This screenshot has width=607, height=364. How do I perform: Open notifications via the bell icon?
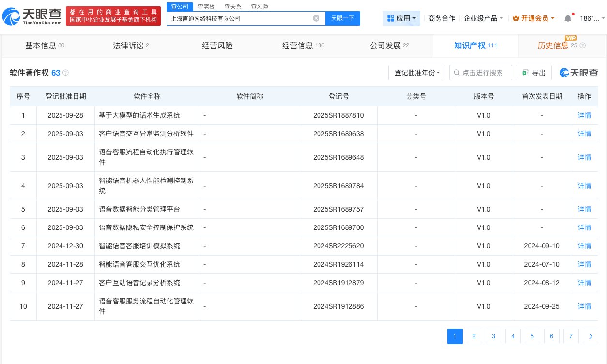tap(568, 18)
